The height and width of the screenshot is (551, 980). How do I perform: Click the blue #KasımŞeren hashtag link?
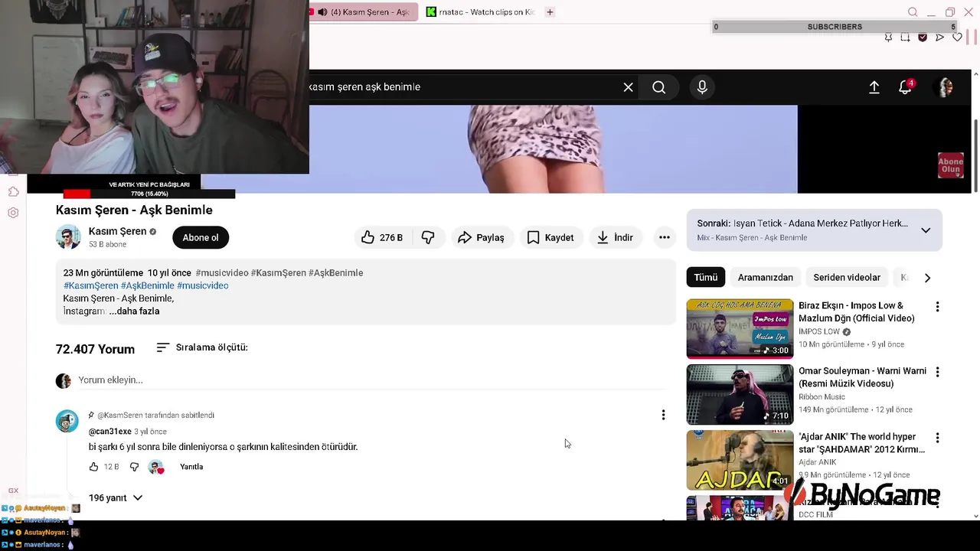click(90, 285)
